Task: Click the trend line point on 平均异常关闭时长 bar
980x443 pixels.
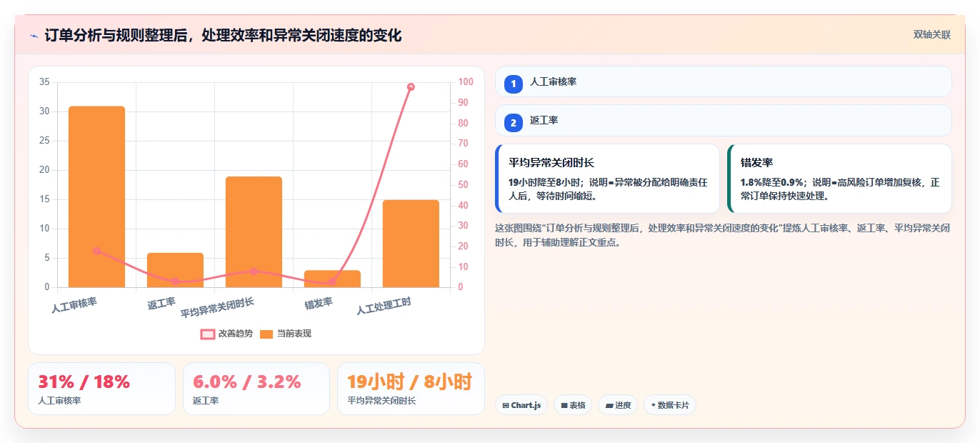Action: (254, 272)
